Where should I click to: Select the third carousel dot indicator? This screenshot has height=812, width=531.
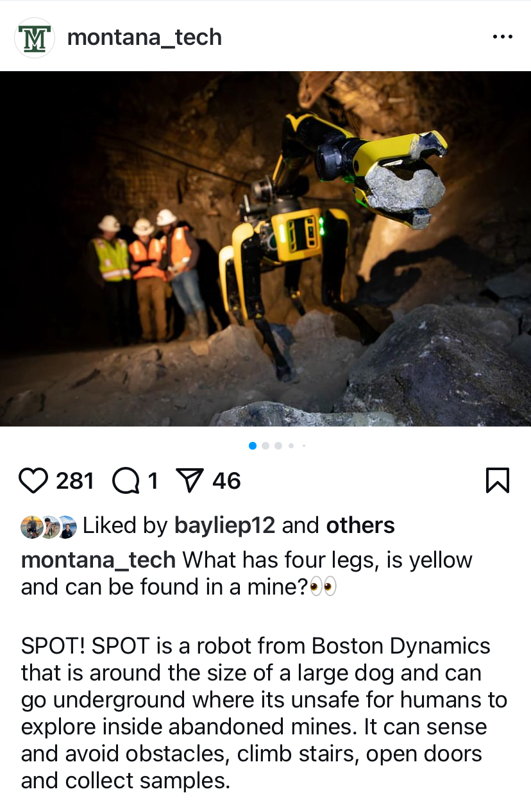(278, 446)
